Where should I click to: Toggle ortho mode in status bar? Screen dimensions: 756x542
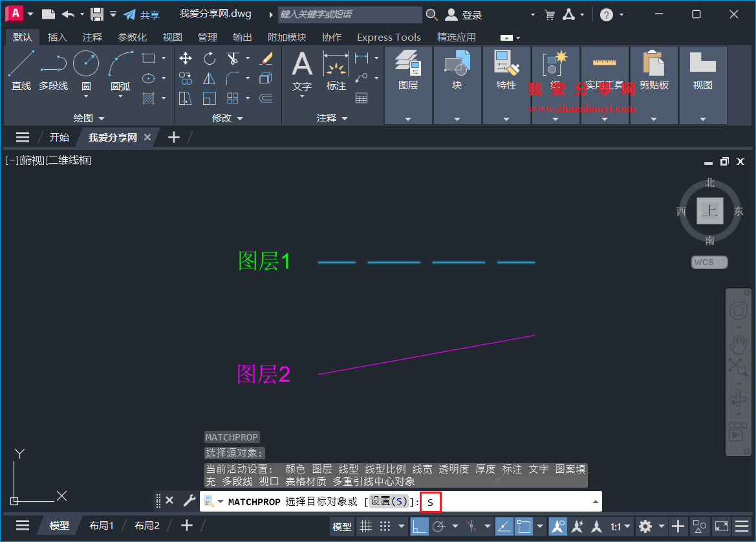[x=419, y=526]
